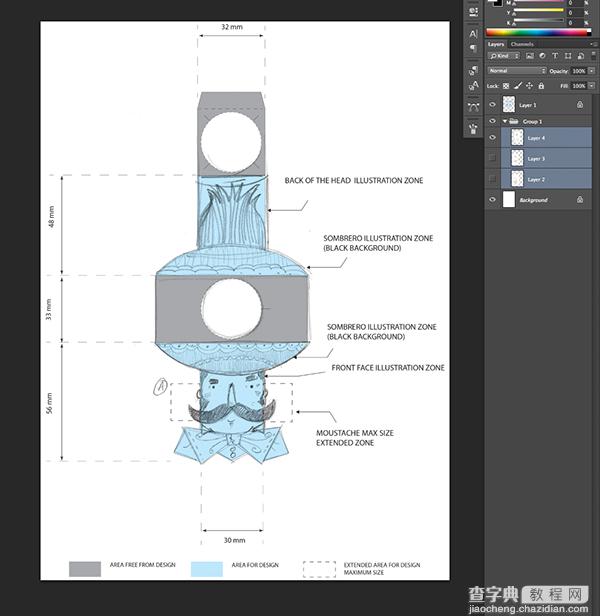
Task: Open the Layers panel flyout menu
Action: (x=592, y=44)
